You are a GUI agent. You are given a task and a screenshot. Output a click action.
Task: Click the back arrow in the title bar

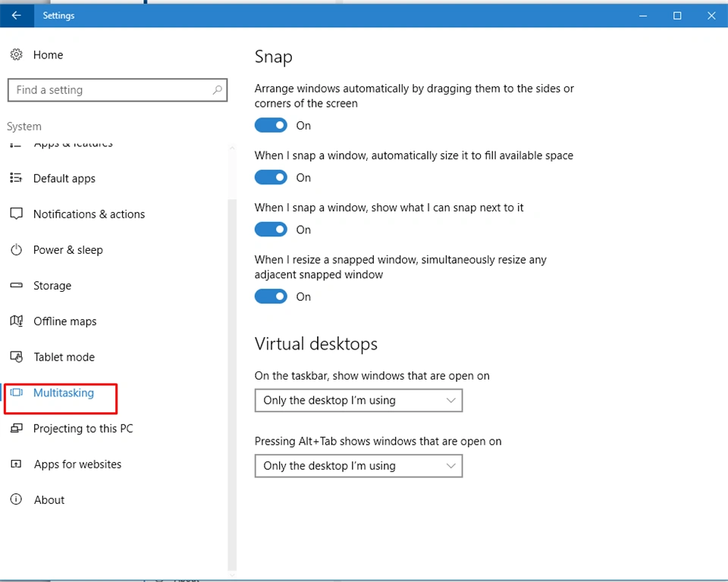(16, 15)
